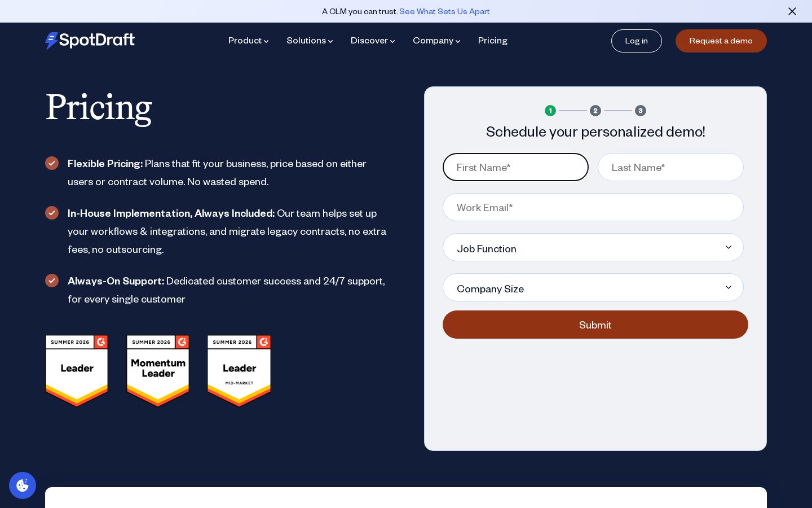
Task: Open the Pricing nav link
Action: click(x=493, y=41)
